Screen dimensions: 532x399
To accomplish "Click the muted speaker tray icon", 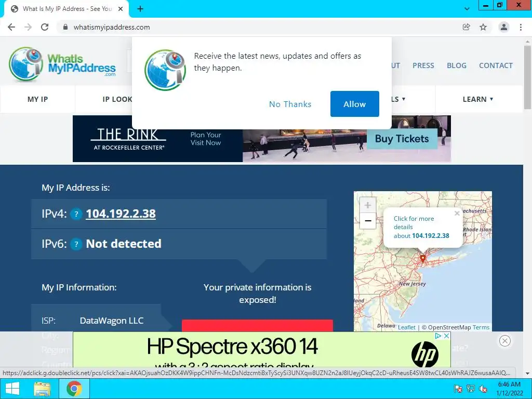I will click(x=483, y=389).
